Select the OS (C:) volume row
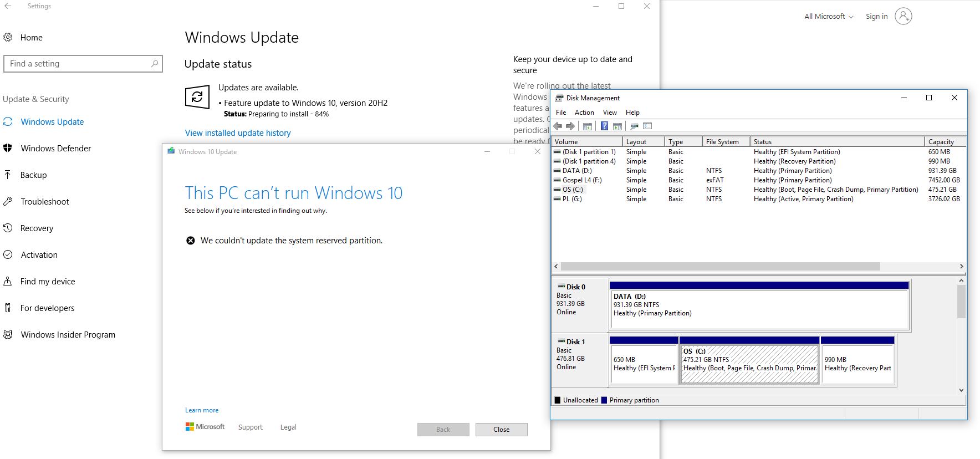980x459 pixels. point(759,190)
